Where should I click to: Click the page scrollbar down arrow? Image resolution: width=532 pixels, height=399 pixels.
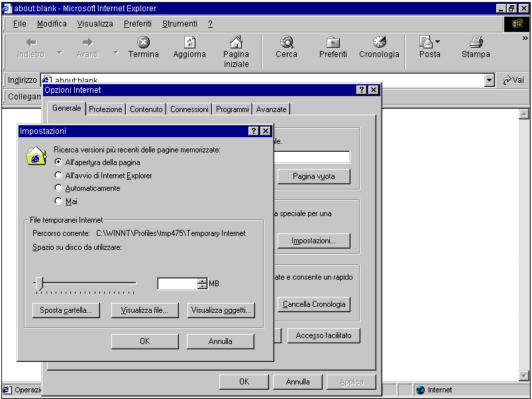(x=524, y=376)
